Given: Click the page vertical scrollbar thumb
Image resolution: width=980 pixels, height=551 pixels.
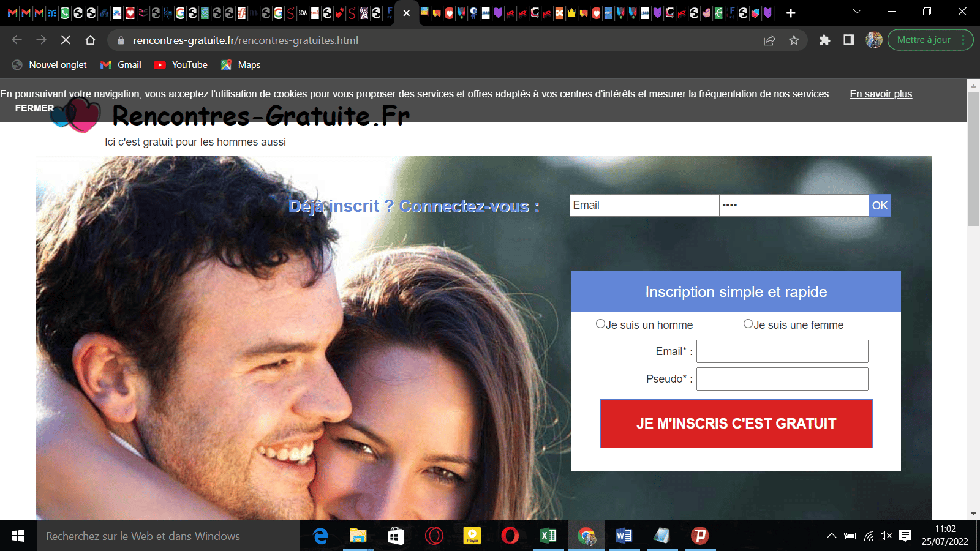Looking at the screenshot, I should (973, 159).
